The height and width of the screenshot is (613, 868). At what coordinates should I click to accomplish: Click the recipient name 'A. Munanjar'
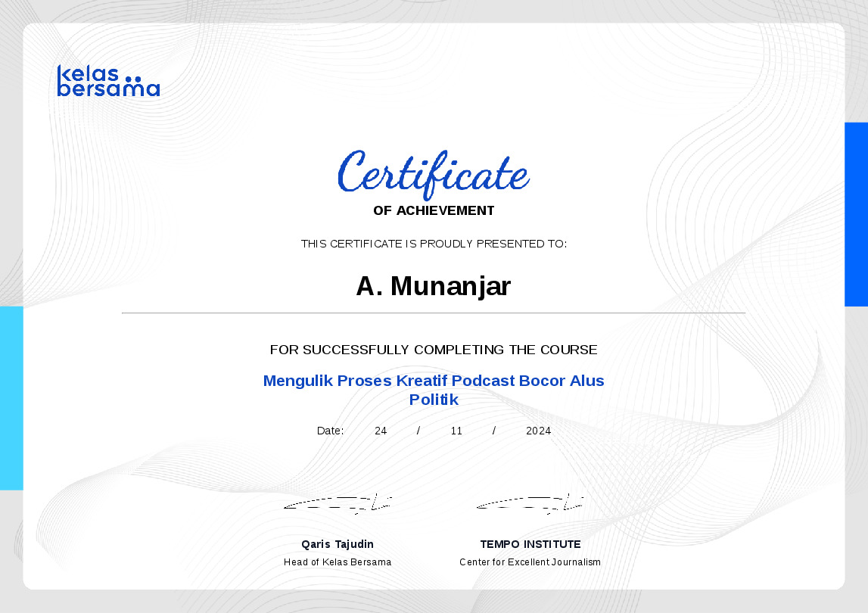434,286
